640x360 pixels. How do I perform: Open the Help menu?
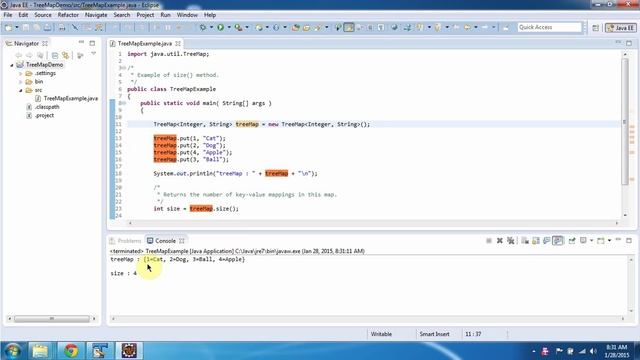click(x=210, y=15)
